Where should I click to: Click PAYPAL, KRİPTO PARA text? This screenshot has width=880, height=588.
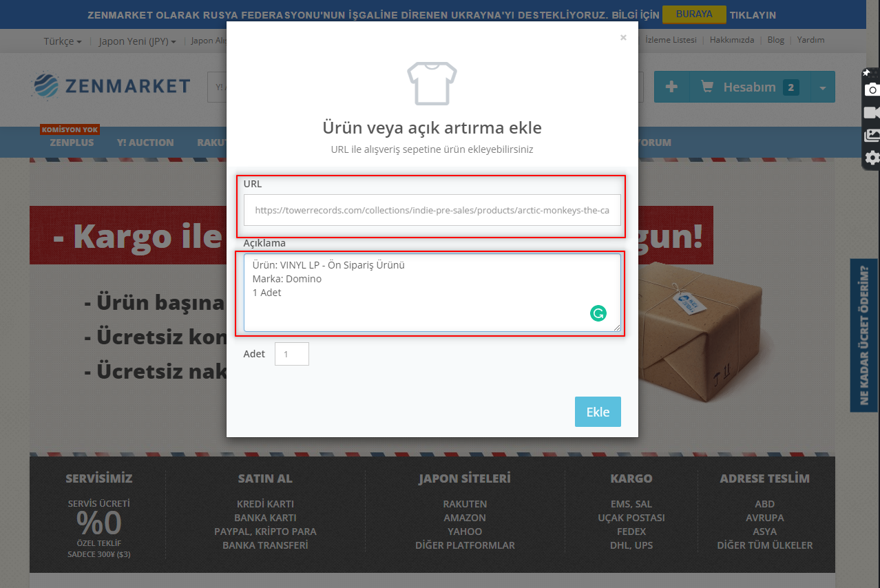(x=265, y=532)
